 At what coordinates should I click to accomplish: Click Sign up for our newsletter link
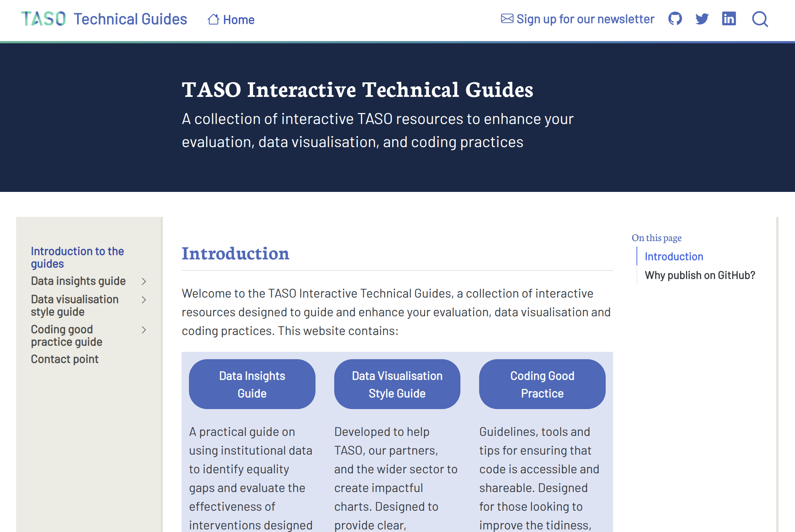coord(585,19)
